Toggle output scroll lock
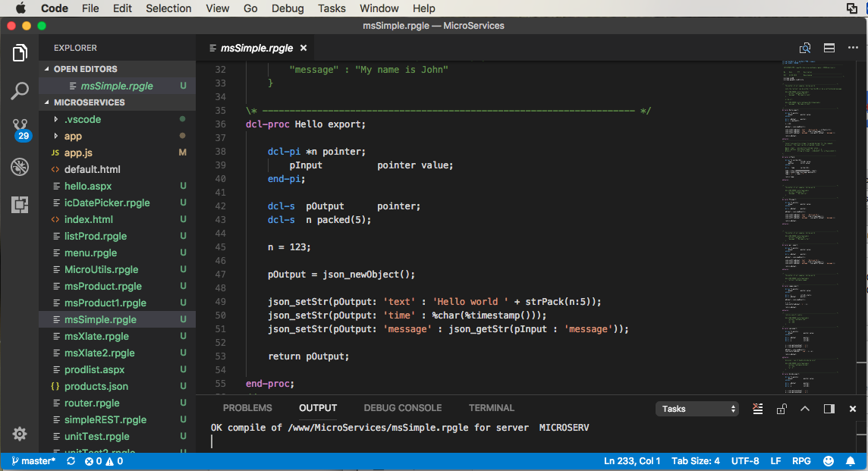Screen dimensions: 868x471 [782, 409]
